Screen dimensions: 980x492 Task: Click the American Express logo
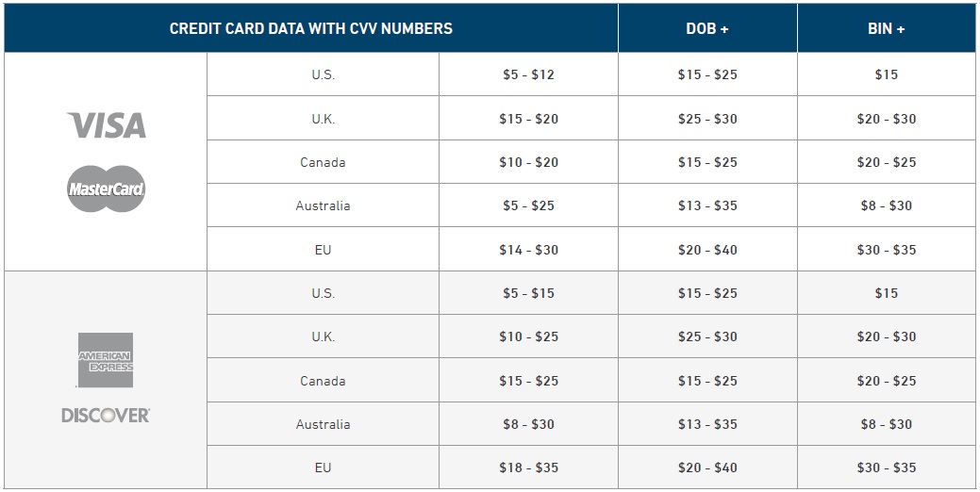106,360
